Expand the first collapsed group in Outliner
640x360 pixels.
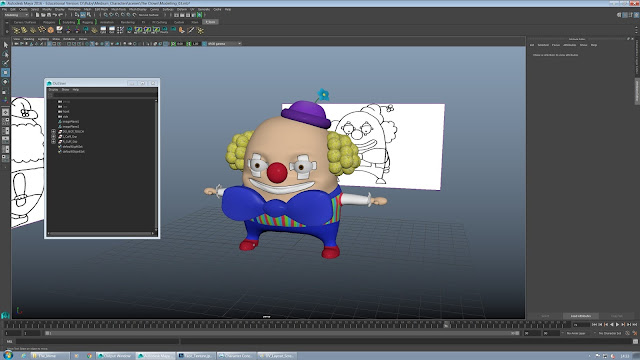53,132
